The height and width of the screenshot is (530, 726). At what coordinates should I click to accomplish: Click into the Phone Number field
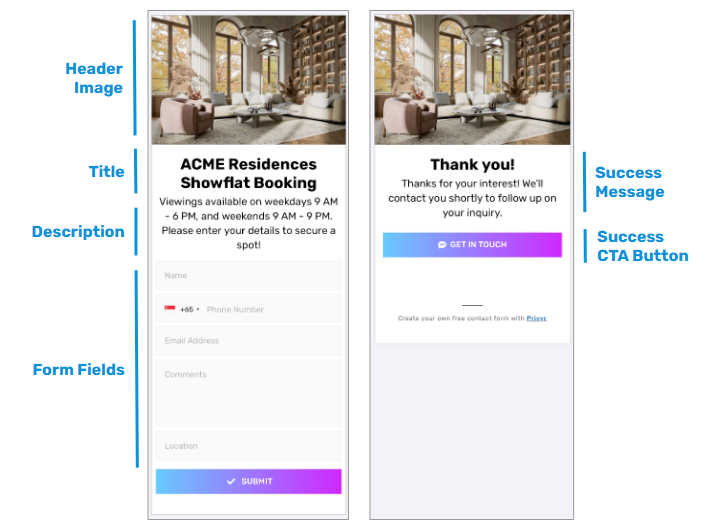point(270,310)
